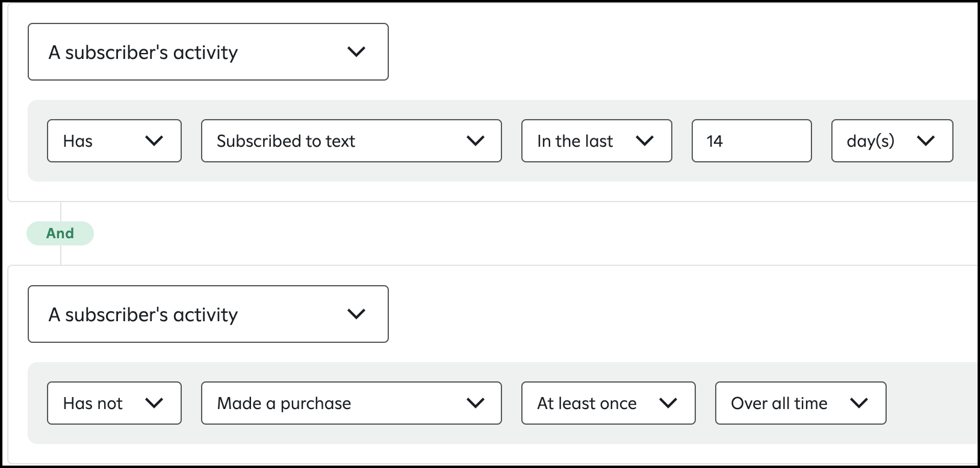
Task: Open the "day(s)" unit dropdown
Action: coord(892,141)
